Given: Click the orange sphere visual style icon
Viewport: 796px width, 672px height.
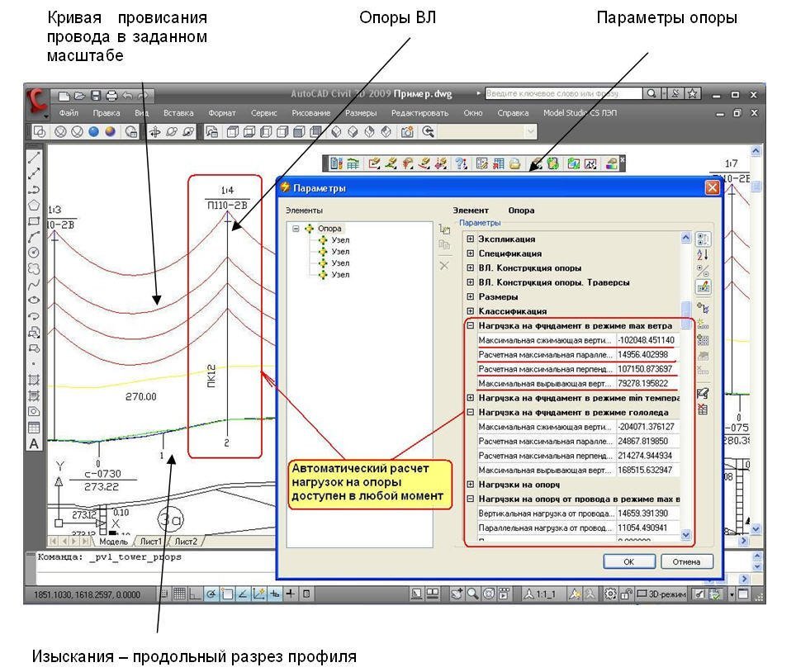Looking at the screenshot, I should 110,132.
